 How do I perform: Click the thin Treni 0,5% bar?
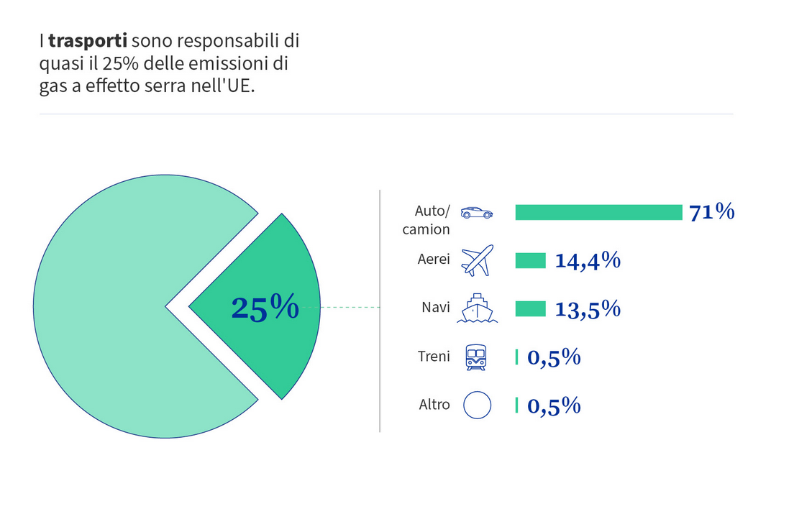(x=516, y=357)
